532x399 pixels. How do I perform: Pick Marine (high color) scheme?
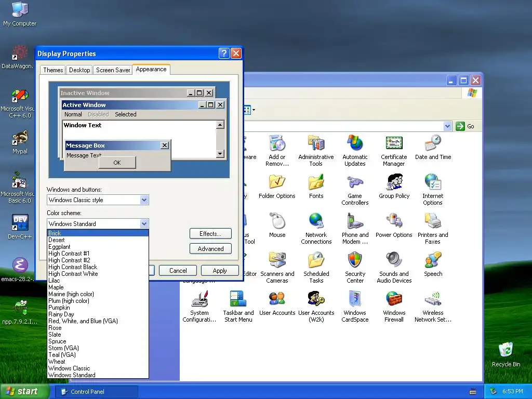pos(98,294)
